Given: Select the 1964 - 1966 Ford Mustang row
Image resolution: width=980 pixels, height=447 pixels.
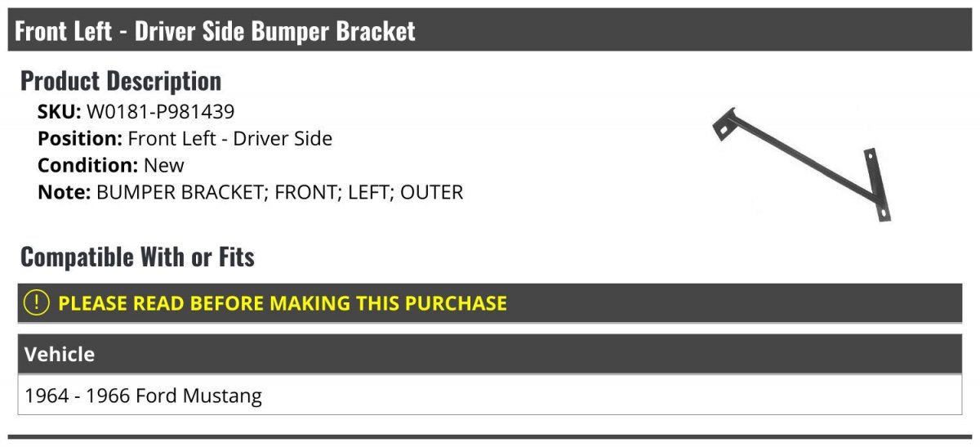Looking at the screenshot, I should coord(489,396).
